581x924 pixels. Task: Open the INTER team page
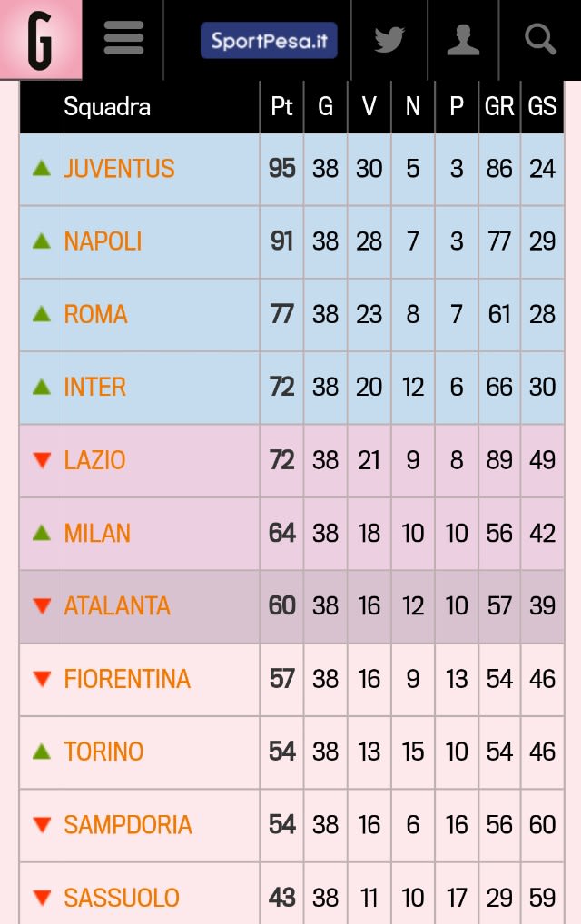pyautogui.click(x=95, y=388)
